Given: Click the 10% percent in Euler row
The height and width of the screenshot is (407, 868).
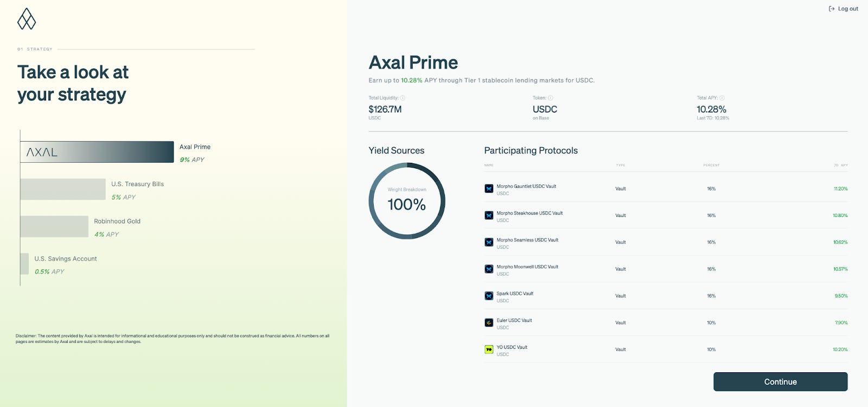Looking at the screenshot, I should point(711,322).
